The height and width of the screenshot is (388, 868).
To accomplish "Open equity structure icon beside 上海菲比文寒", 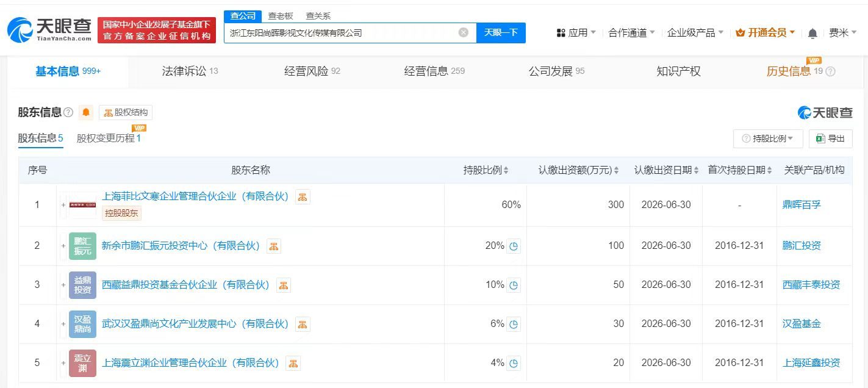I will [x=303, y=196].
